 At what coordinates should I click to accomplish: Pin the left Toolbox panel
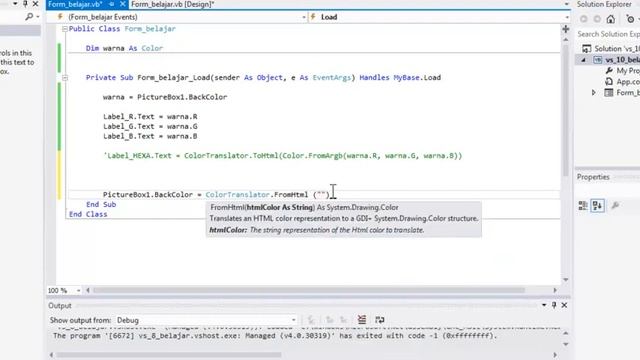tap(25, 4)
